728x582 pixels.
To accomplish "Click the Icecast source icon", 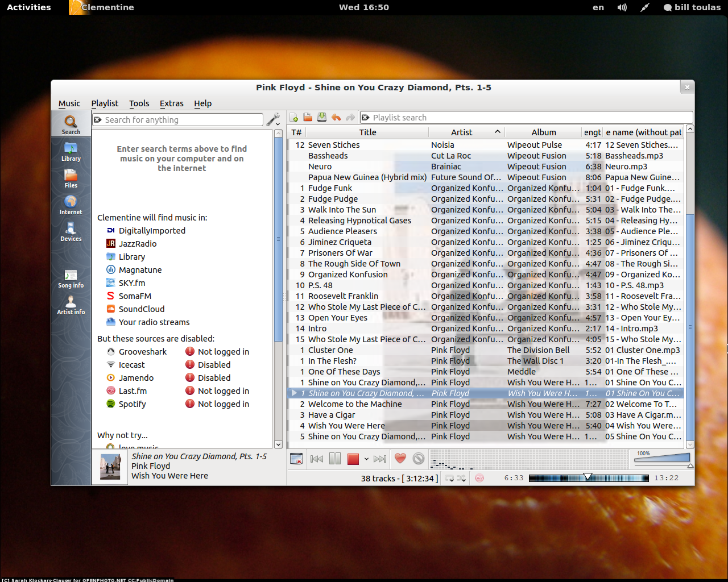I will [111, 365].
